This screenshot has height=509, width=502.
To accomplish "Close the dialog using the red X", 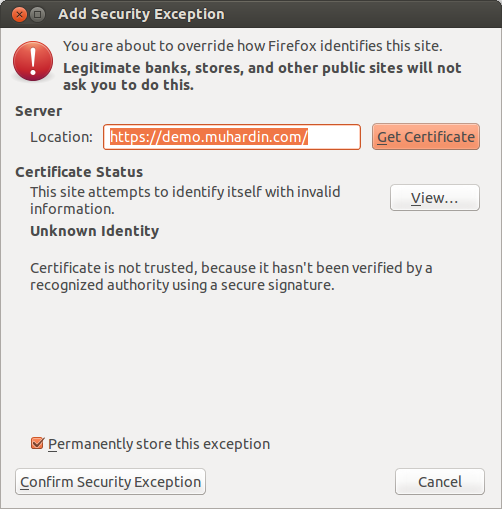I will point(19,15).
